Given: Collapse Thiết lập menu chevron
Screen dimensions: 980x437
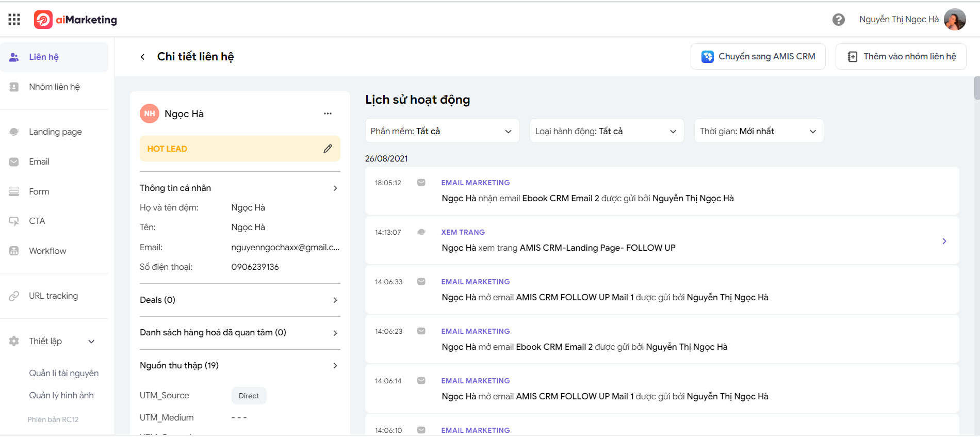Looking at the screenshot, I should click(91, 342).
